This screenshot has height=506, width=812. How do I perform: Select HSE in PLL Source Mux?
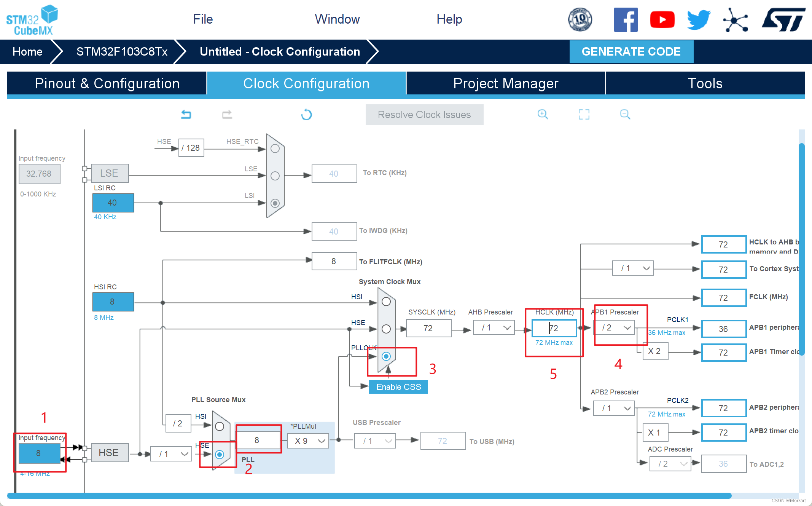pos(220,454)
